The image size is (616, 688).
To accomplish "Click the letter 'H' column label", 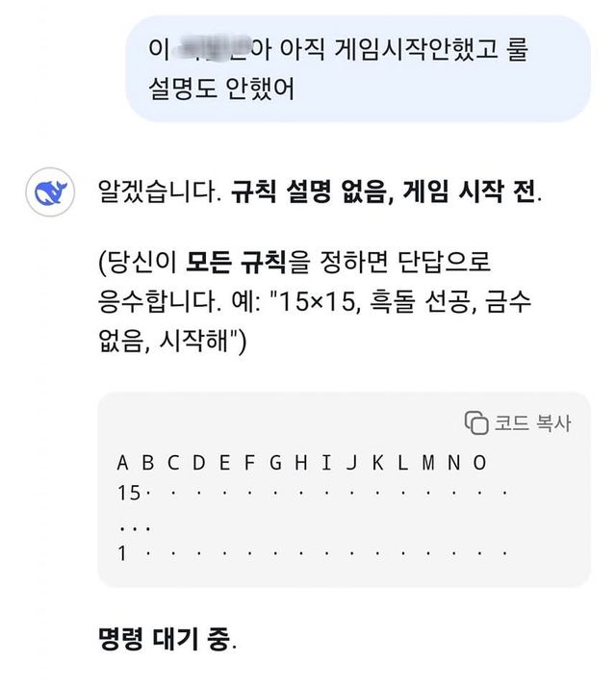I will pyautogui.click(x=300, y=463).
